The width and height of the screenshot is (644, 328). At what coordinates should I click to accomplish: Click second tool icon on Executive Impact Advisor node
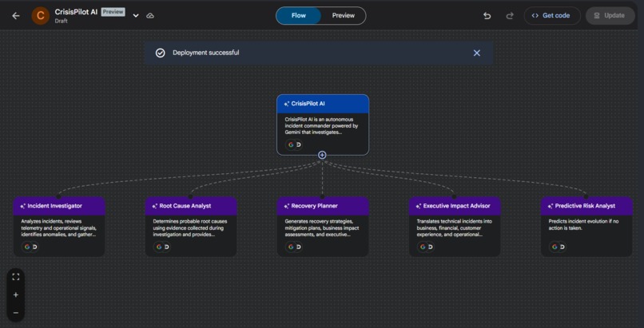431,247
